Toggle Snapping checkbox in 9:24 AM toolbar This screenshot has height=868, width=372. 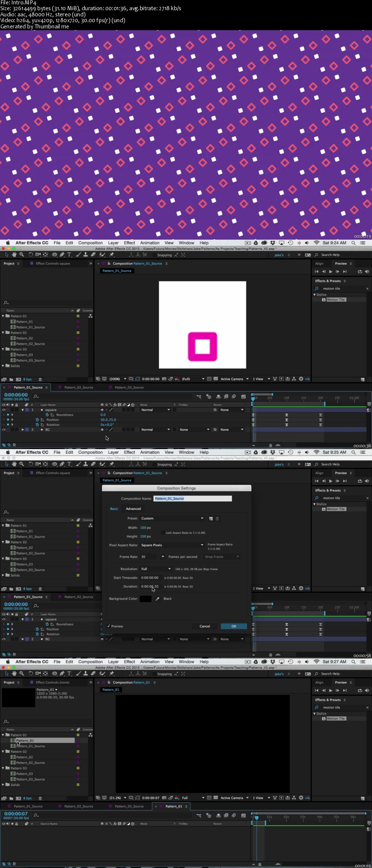[154, 255]
